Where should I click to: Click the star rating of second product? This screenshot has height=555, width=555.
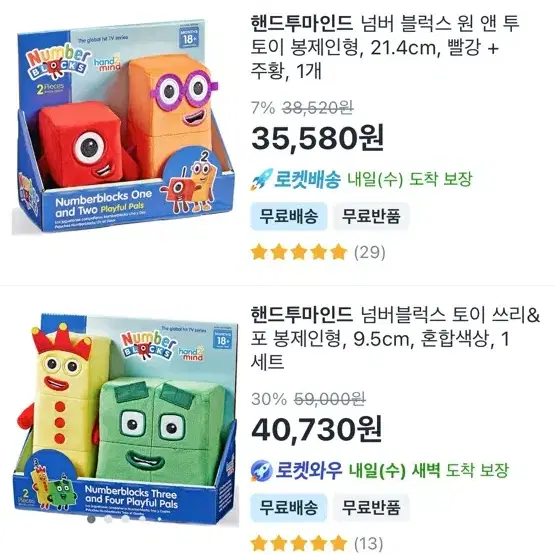(299, 543)
